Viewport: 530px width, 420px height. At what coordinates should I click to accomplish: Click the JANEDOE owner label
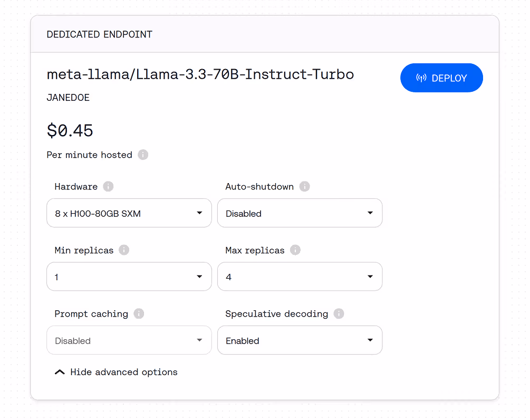[68, 98]
